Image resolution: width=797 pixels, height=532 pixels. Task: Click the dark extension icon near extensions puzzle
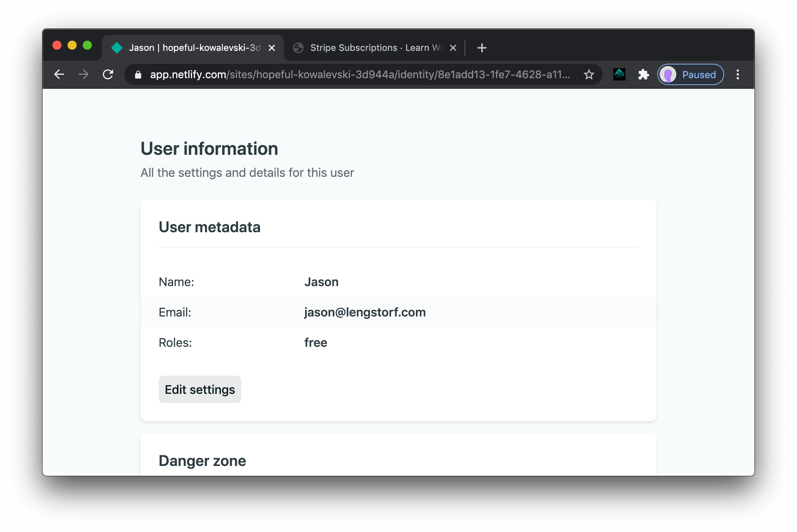pyautogui.click(x=619, y=74)
